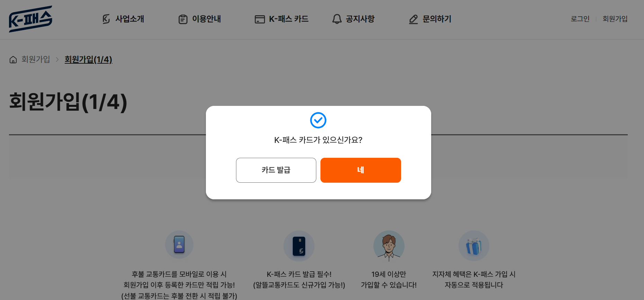Click the 로그인 link
Image resolution: width=644 pixels, height=300 pixels.
point(580,19)
